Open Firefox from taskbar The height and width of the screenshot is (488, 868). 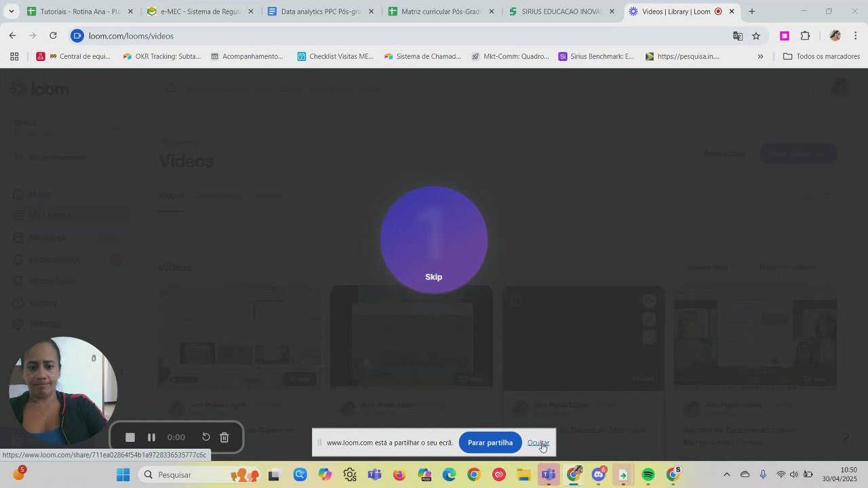tap(399, 474)
